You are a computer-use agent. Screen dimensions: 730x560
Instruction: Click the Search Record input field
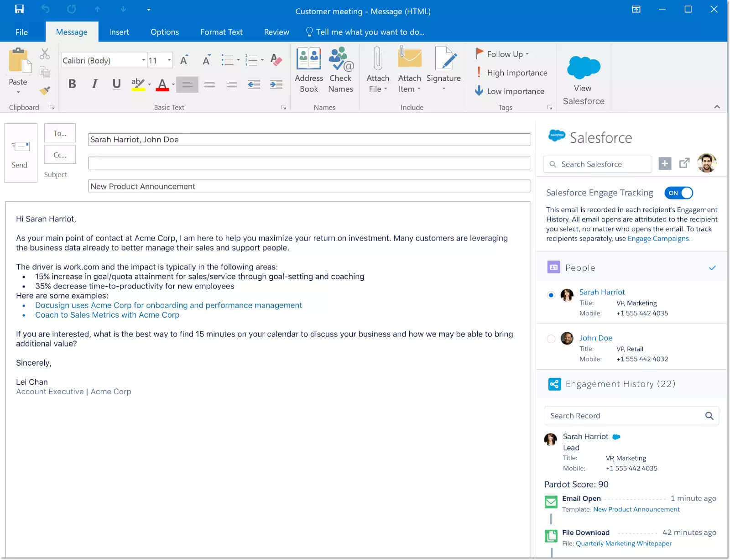click(x=625, y=416)
